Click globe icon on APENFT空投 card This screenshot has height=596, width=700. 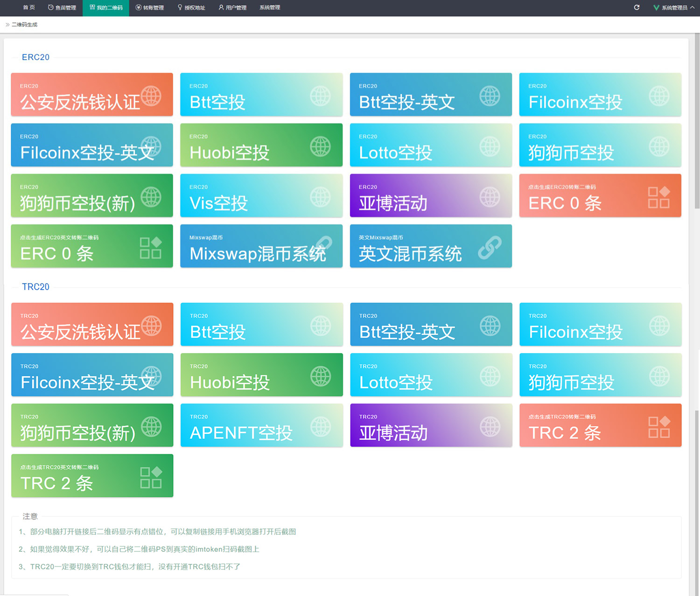tap(321, 427)
